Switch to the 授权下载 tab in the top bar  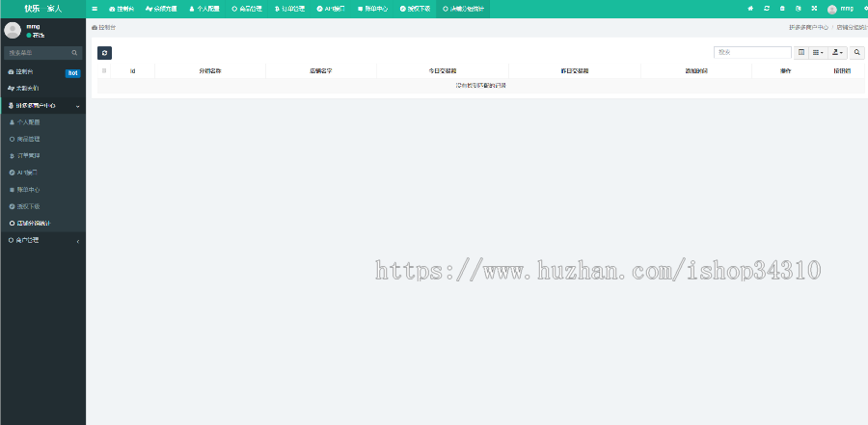pyautogui.click(x=415, y=9)
